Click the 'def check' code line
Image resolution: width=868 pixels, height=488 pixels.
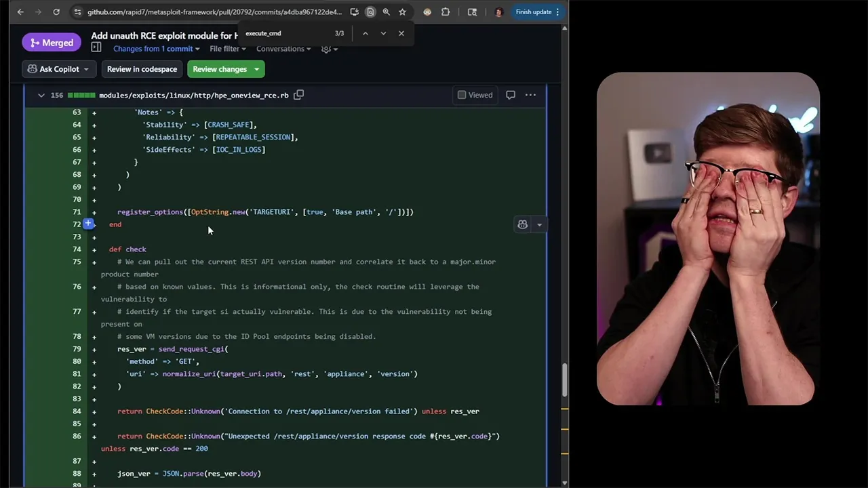127,249
